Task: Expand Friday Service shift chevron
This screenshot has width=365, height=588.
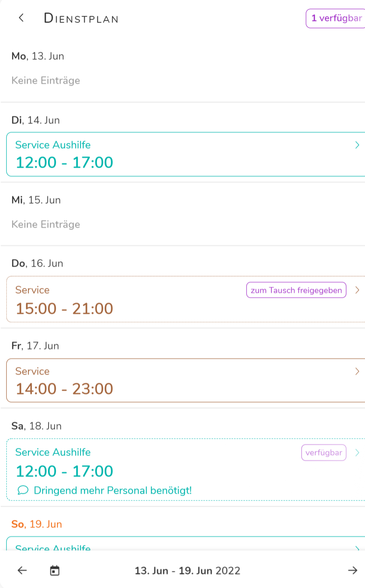Action: click(357, 371)
